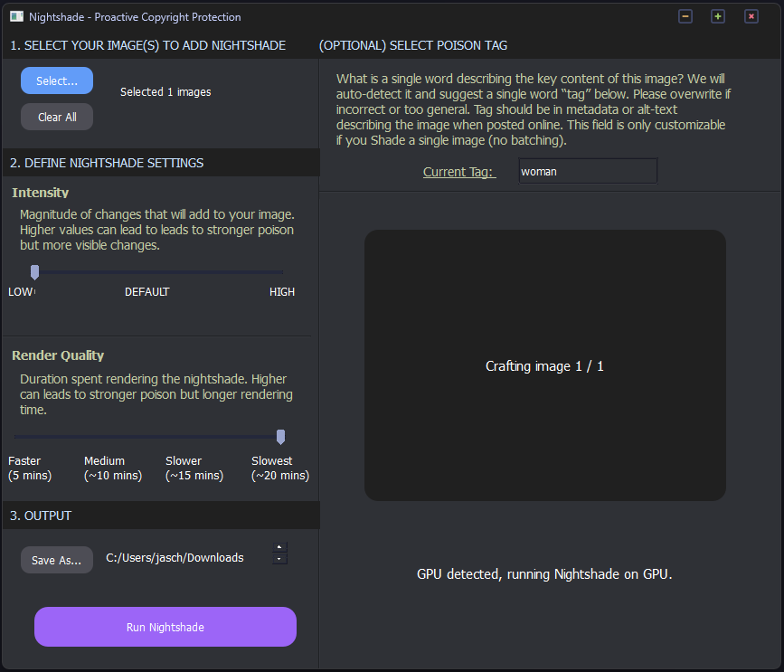Click the Slower (~15 mins) label
The width and height of the screenshot is (784, 672).
[x=194, y=468]
